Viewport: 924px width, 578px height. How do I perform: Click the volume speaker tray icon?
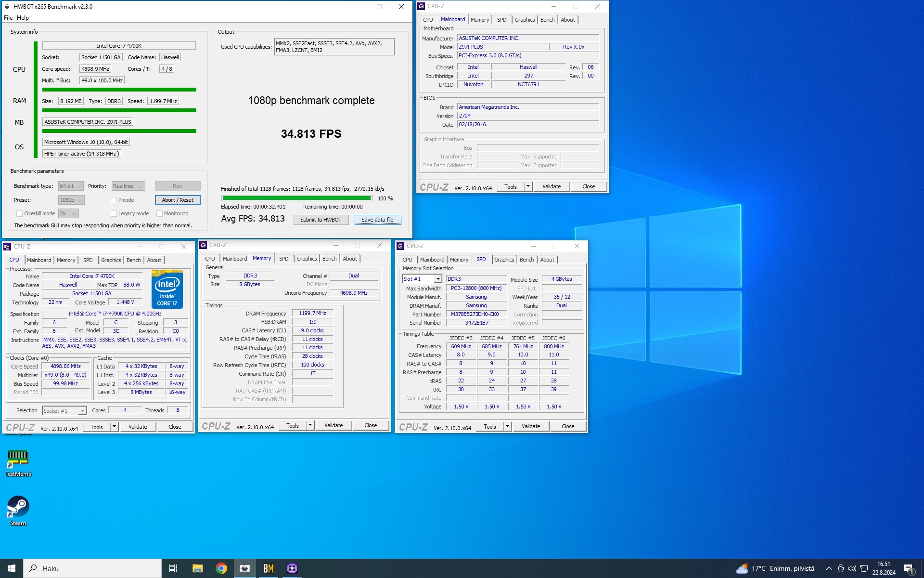(852, 568)
